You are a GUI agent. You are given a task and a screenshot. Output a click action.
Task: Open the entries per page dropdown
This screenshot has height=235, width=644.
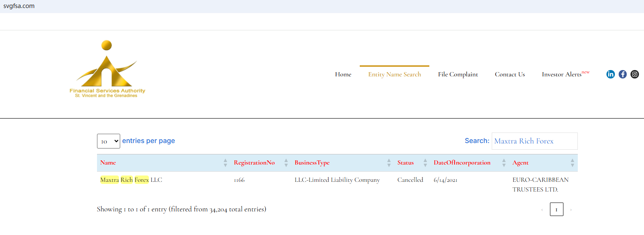(x=108, y=141)
